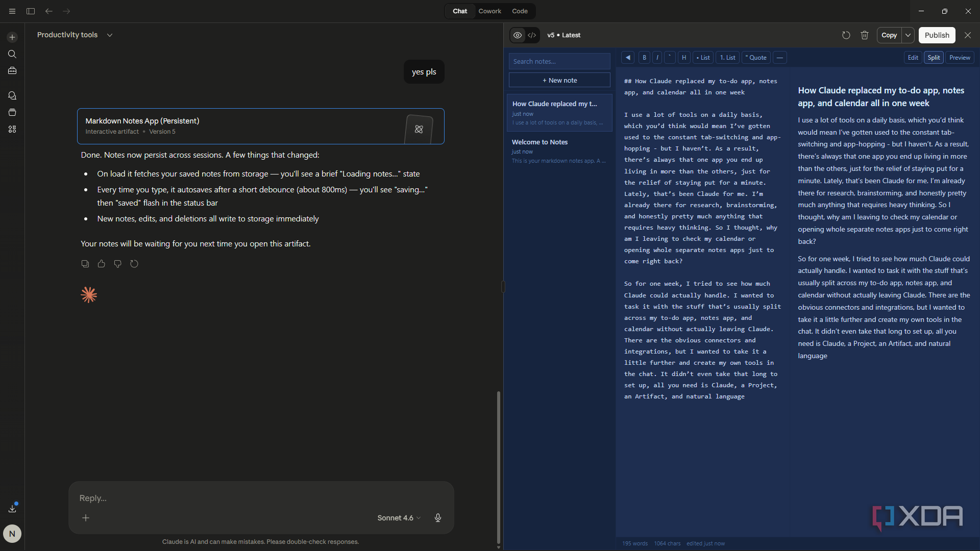
Task: Switch artifact to preview eye view
Action: [518, 35]
